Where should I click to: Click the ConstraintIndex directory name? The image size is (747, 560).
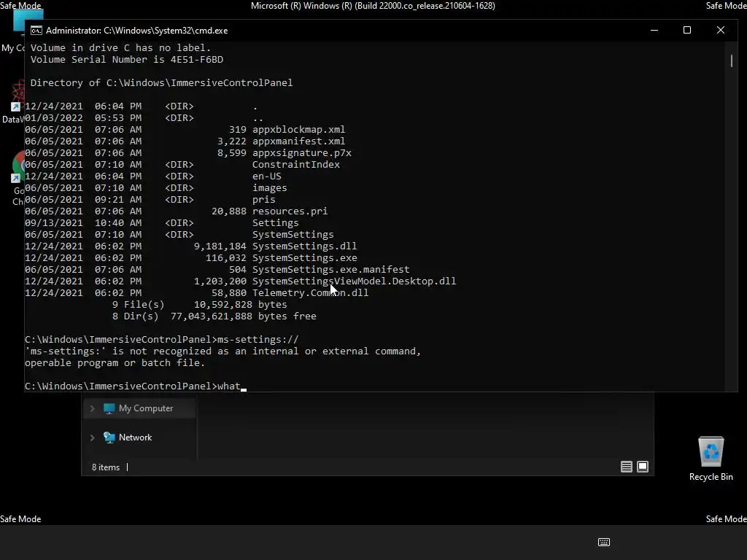click(x=296, y=164)
